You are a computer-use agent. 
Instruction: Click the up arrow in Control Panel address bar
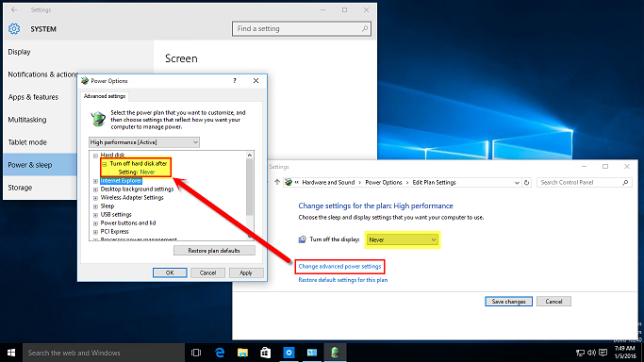277,182
